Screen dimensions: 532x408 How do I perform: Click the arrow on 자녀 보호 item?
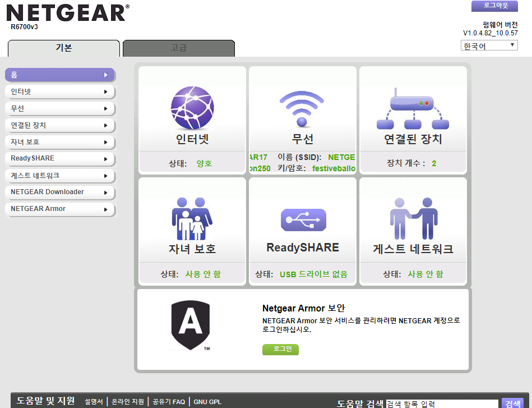(x=106, y=142)
